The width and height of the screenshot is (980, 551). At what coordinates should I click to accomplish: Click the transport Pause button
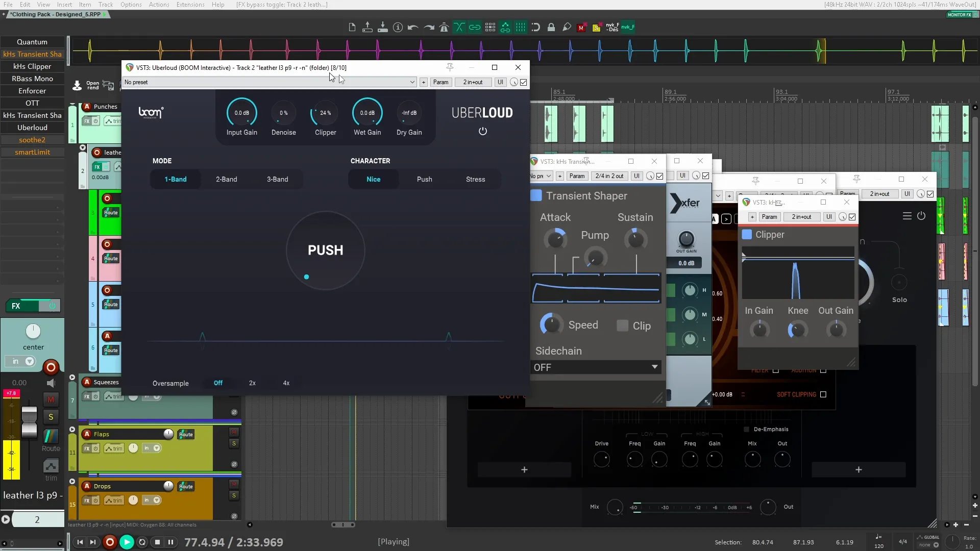pyautogui.click(x=170, y=542)
